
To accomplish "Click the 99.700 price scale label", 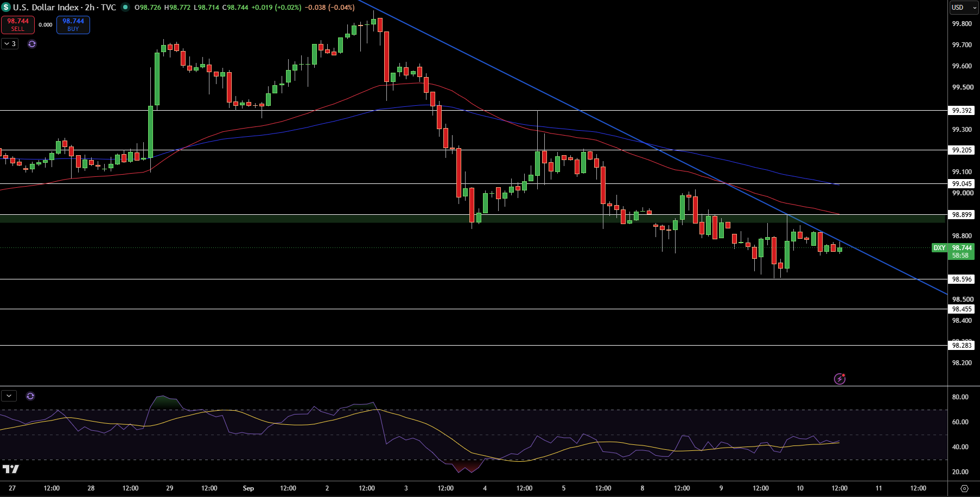I will [x=962, y=45].
